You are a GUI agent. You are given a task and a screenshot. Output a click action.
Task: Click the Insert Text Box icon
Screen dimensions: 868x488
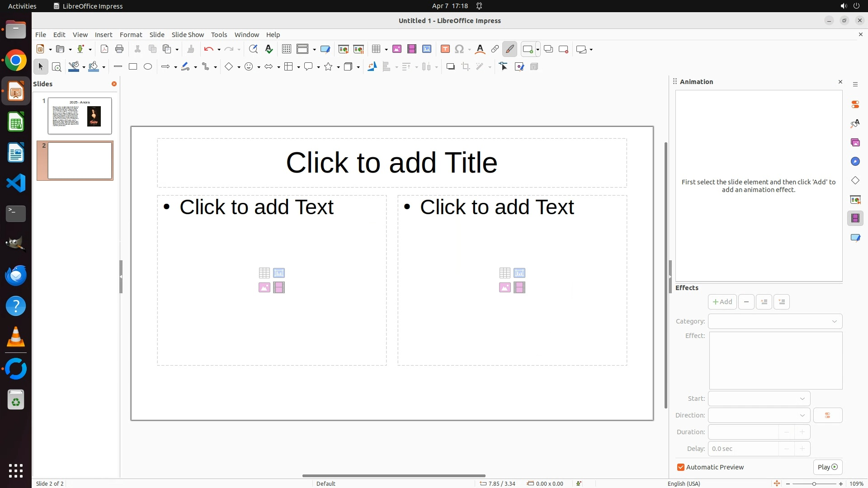445,49
